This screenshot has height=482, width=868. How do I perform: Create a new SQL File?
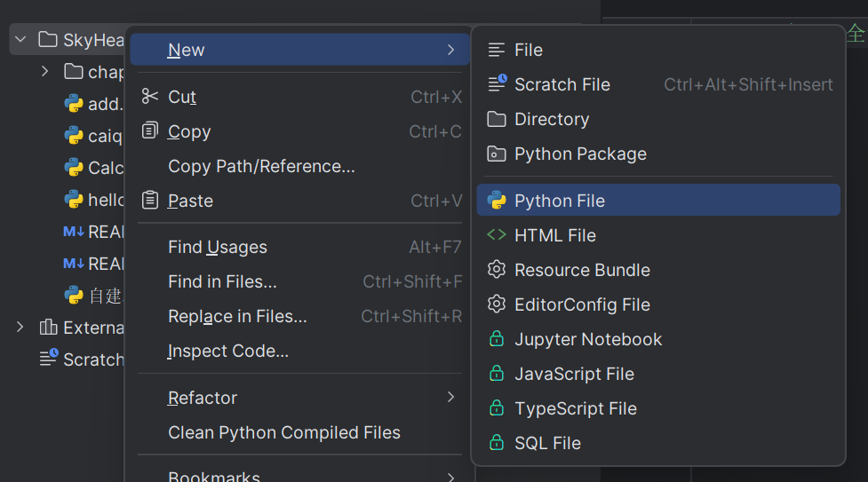pos(658,443)
